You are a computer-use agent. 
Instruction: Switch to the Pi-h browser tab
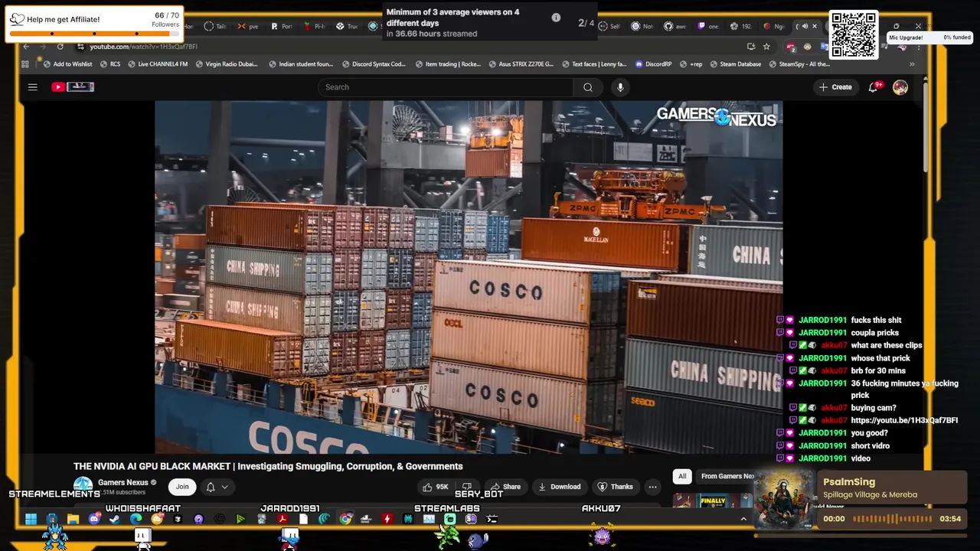(x=315, y=27)
